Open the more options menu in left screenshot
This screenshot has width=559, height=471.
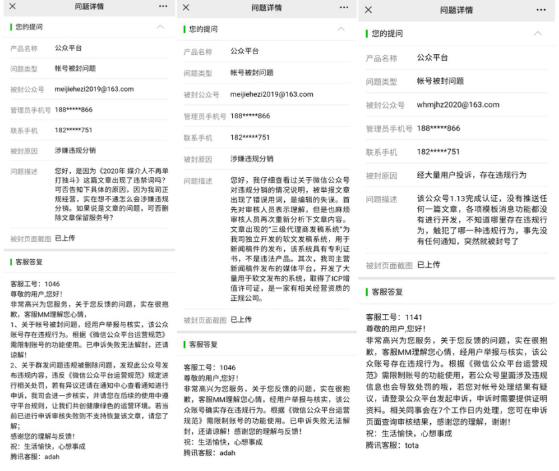163,6
